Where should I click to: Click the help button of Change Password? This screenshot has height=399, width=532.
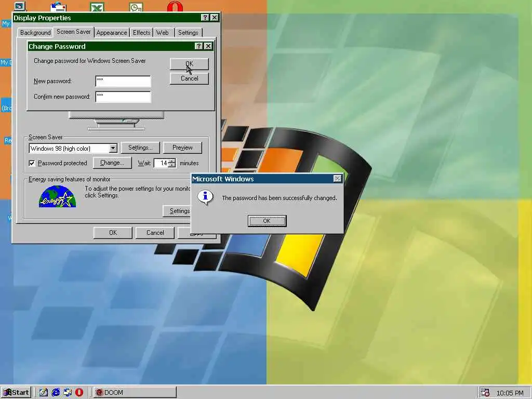[x=199, y=46]
